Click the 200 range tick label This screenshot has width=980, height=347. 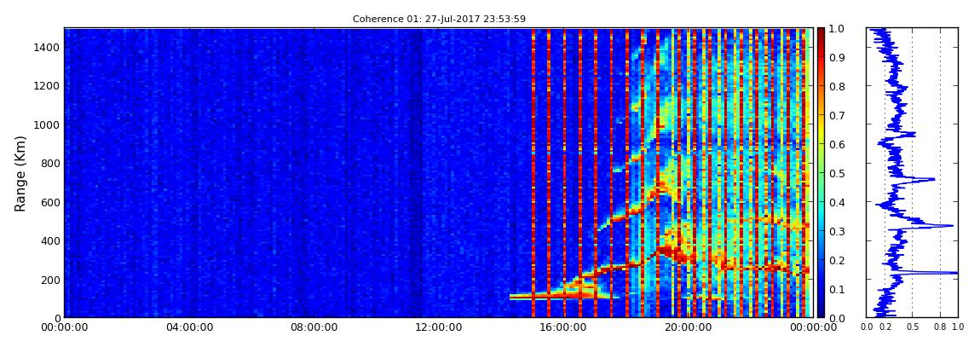(x=50, y=280)
